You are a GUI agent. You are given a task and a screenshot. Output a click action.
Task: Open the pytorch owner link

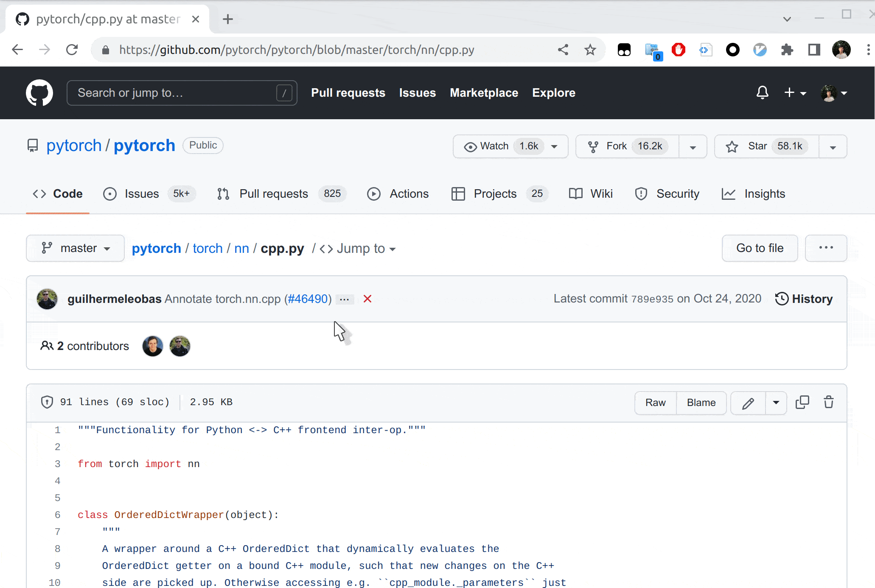[74, 146]
